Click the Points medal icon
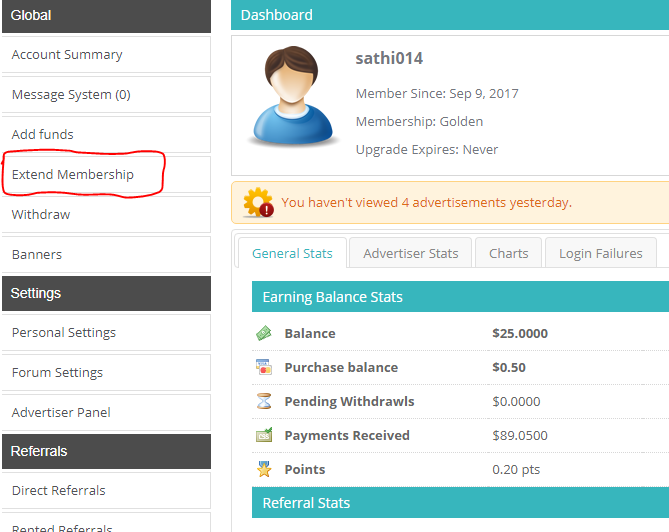 point(264,469)
